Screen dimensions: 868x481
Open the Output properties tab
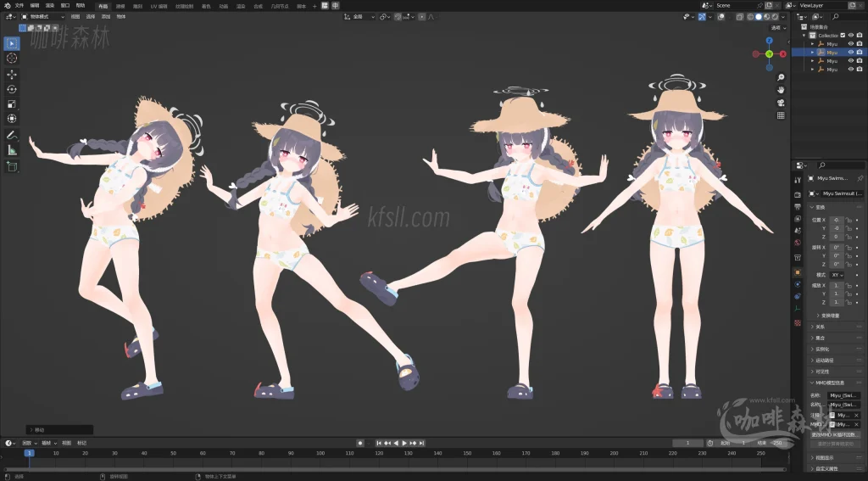pyautogui.click(x=797, y=207)
